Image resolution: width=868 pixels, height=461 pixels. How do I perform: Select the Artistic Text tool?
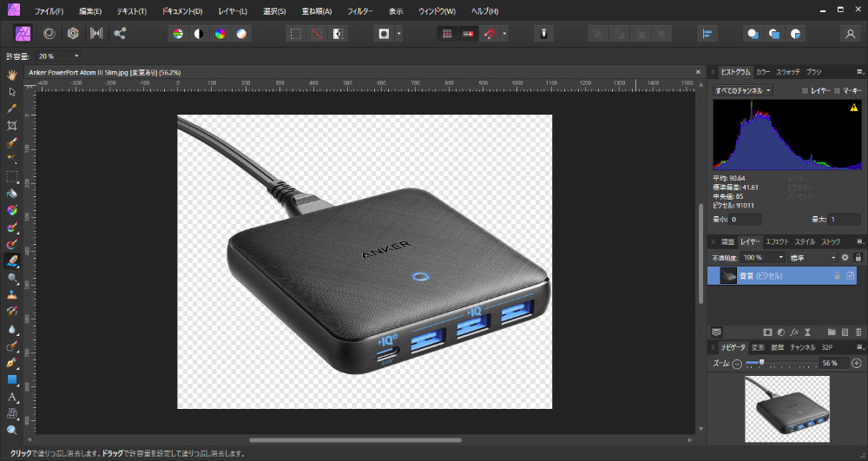pyautogui.click(x=11, y=397)
